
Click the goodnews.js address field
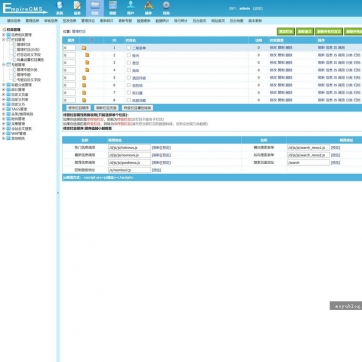click(x=129, y=163)
